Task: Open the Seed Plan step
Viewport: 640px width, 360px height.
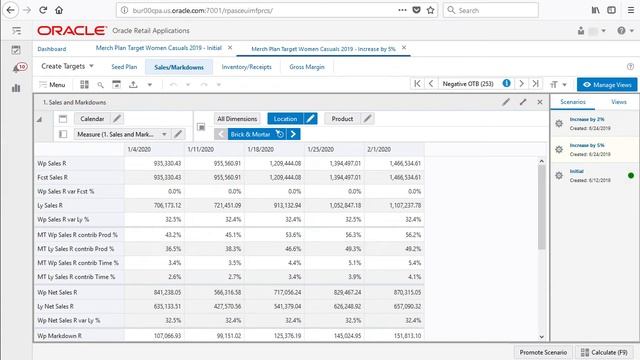Action: [124, 67]
